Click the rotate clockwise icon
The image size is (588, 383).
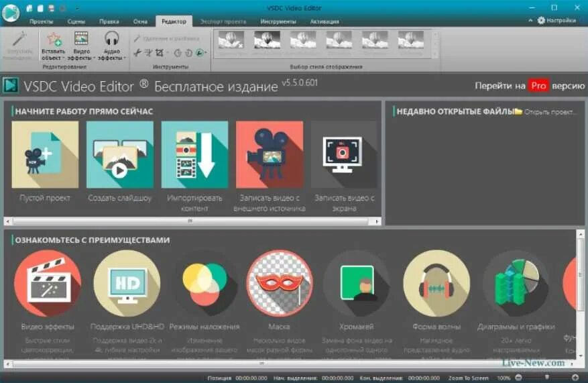coord(188,53)
